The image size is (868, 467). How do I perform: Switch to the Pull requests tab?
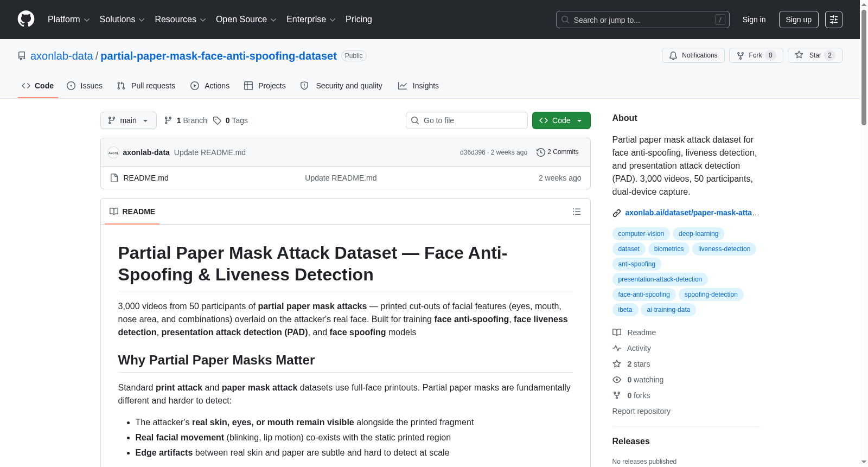pos(146,86)
